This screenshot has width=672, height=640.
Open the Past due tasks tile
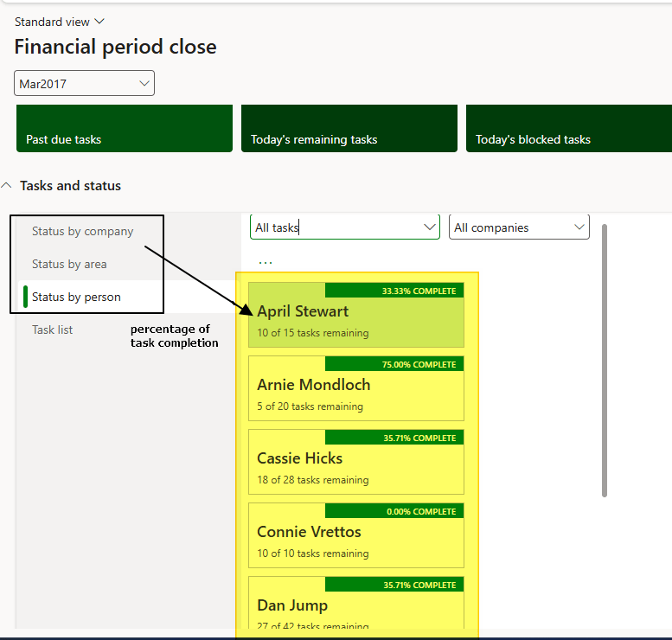pyautogui.click(x=125, y=129)
